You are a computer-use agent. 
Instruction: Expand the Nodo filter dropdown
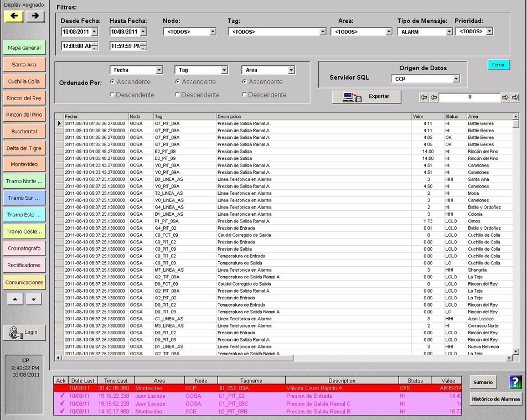(x=213, y=32)
